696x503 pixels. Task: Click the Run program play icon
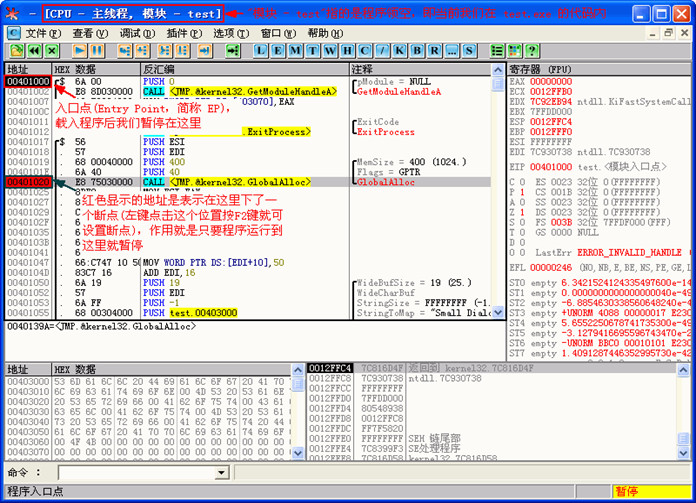click(80, 51)
